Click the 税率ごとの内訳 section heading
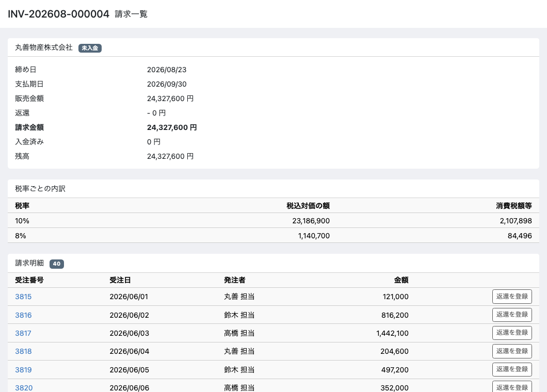The height and width of the screenshot is (392, 547). tap(40, 189)
